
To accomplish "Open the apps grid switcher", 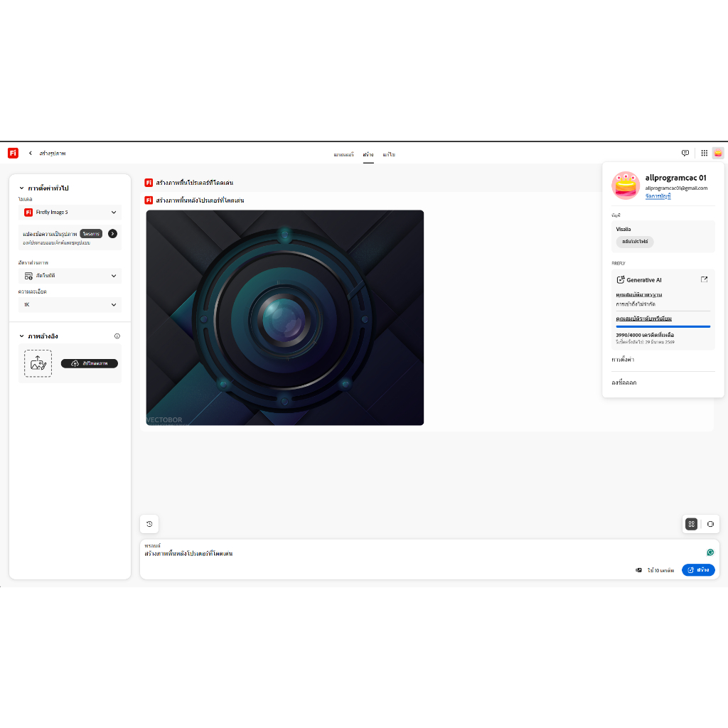I will (704, 154).
